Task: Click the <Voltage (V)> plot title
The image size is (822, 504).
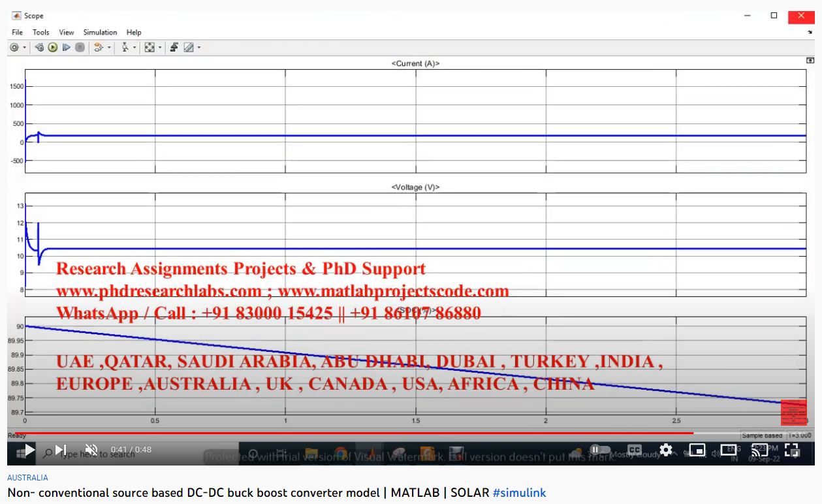Action: [415, 187]
